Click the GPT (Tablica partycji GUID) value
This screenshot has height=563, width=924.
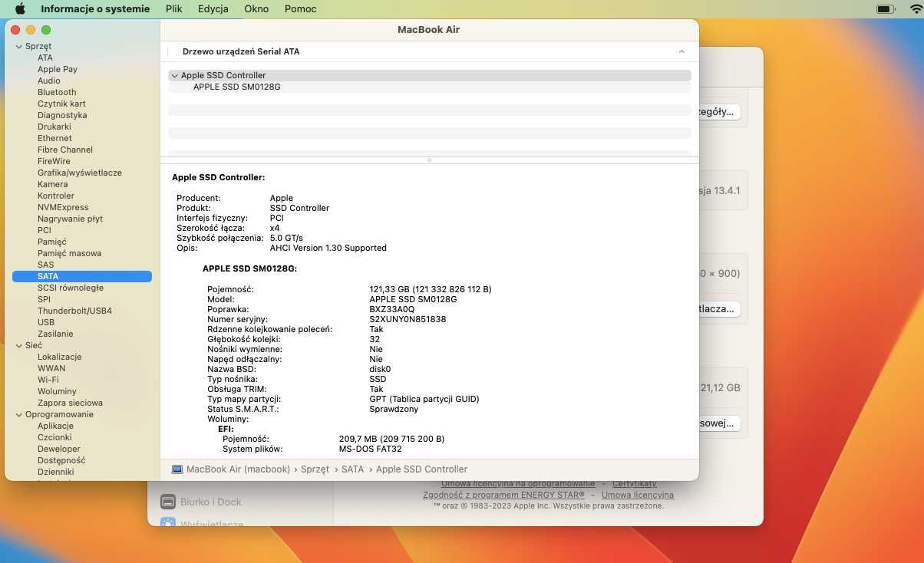tap(424, 399)
